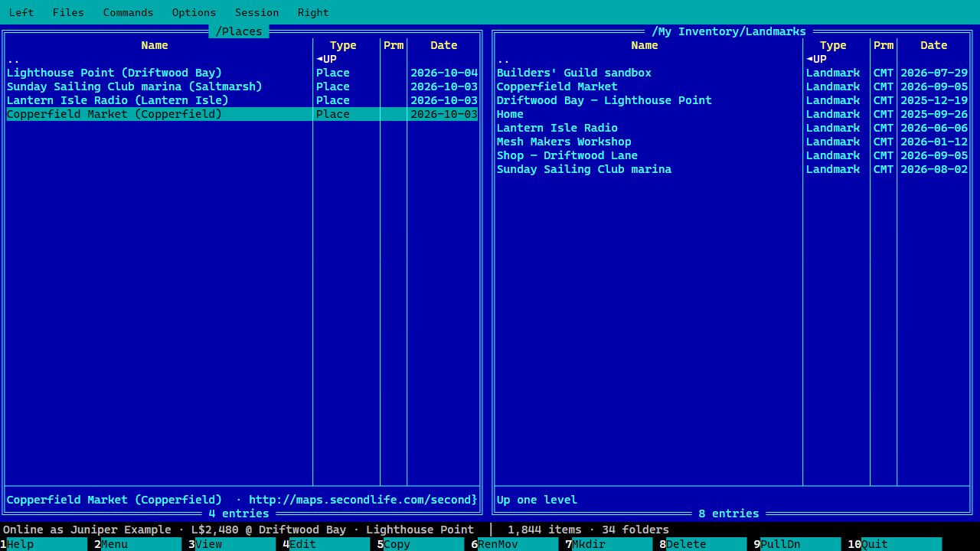
Task: Click the 5 Copy function key button
Action: (x=420, y=544)
